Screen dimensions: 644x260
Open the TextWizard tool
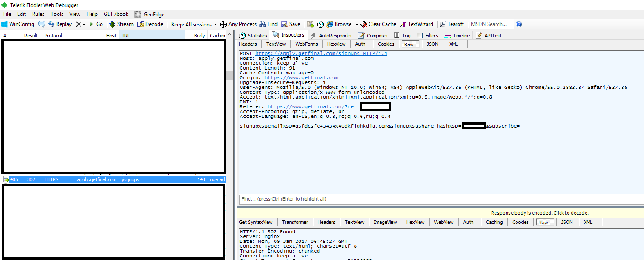pyautogui.click(x=416, y=24)
